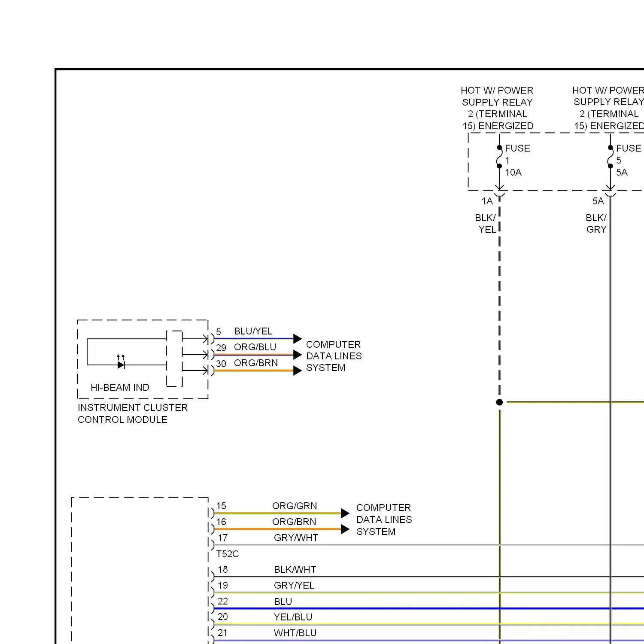Click pin number 29 on the cluster connector
The height and width of the screenshot is (644, 644).
point(221,348)
